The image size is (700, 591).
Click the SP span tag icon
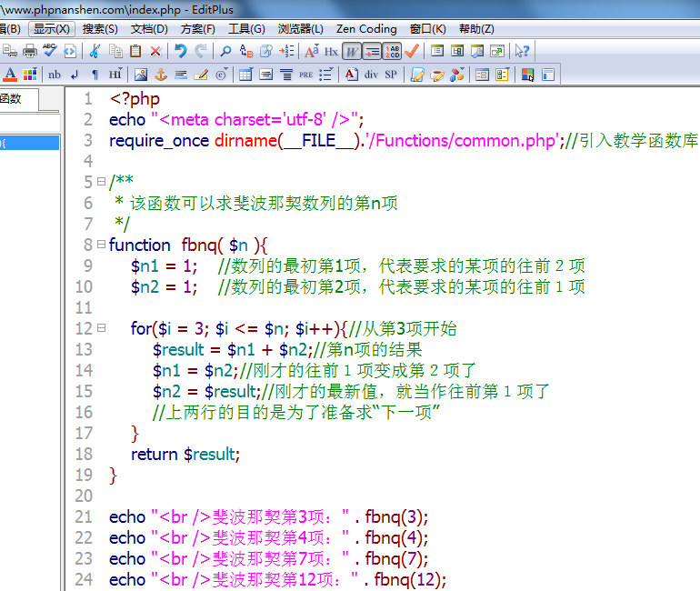point(391,75)
